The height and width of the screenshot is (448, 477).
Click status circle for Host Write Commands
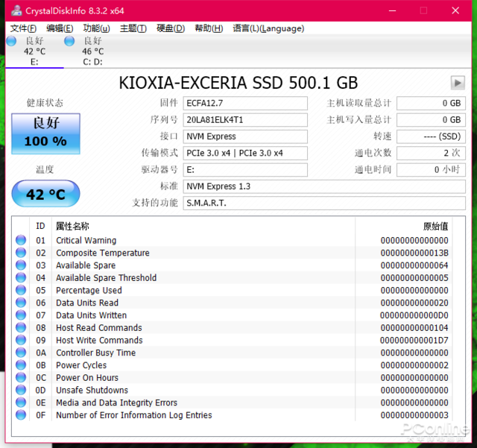[21, 340]
